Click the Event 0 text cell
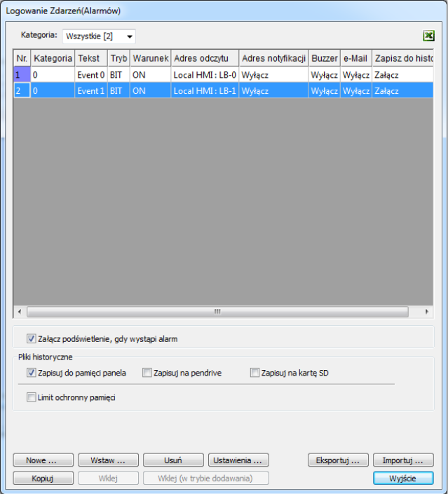Image resolution: width=448 pixels, height=494 pixels. 91,75
